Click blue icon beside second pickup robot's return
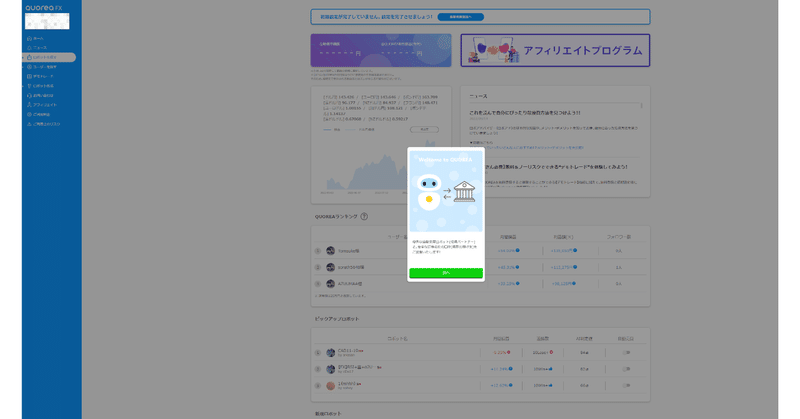The width and height of the screenshot is (800, 419). click(510, 368)
